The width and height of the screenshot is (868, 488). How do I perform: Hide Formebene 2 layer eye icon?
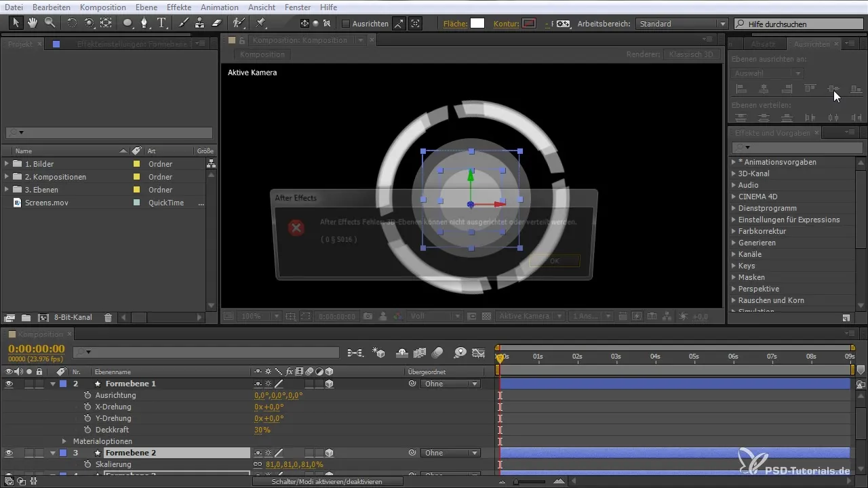coord(9,453)
